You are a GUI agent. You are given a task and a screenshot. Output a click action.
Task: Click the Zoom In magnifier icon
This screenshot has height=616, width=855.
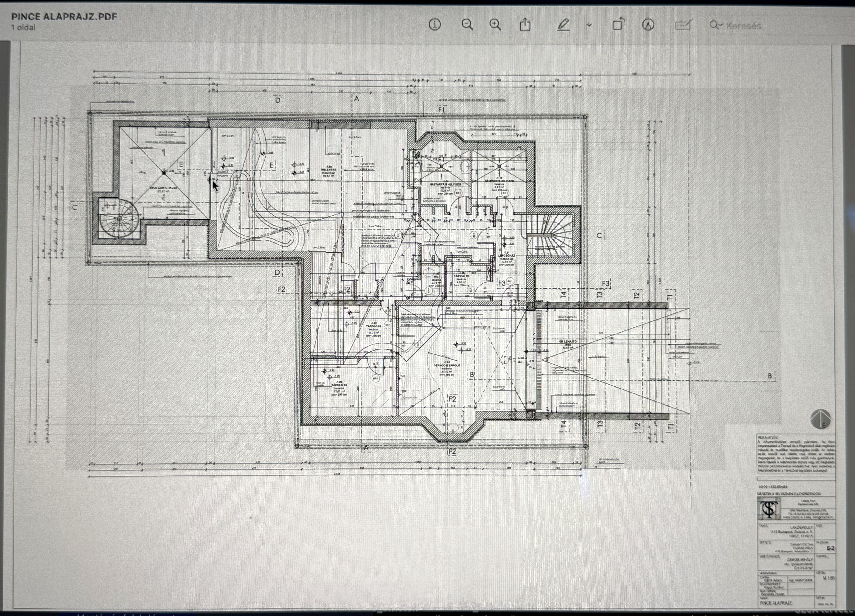(x=495, y=25)
